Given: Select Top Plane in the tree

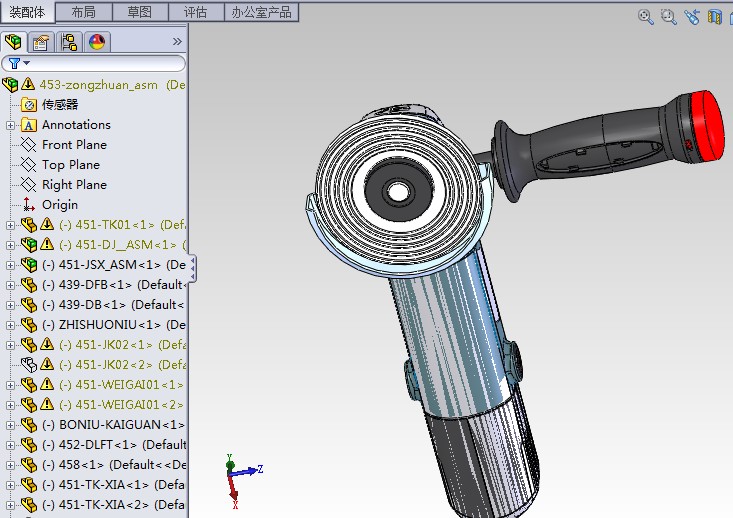Looking at the screenshot, I should pos(71,165).
